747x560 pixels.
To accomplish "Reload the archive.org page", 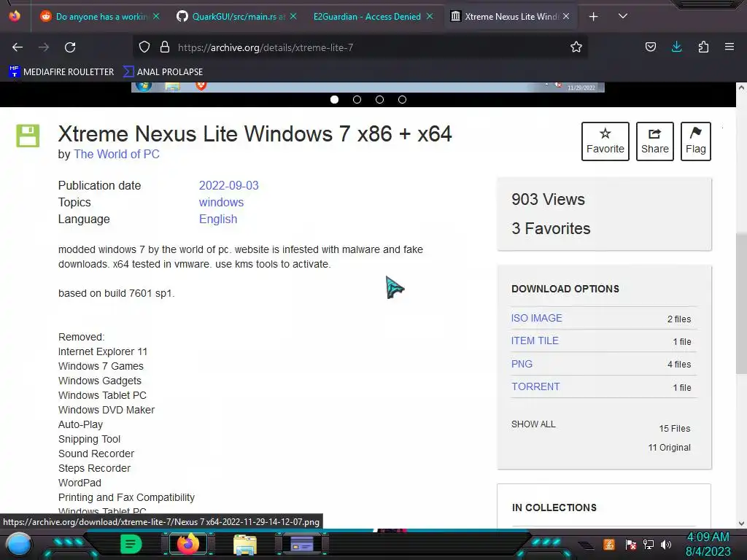I will (x=70, y=47).
